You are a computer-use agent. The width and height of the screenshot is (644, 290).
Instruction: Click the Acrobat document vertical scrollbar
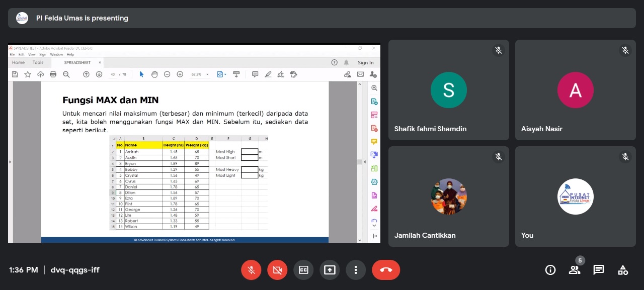[x=359, y=162]
